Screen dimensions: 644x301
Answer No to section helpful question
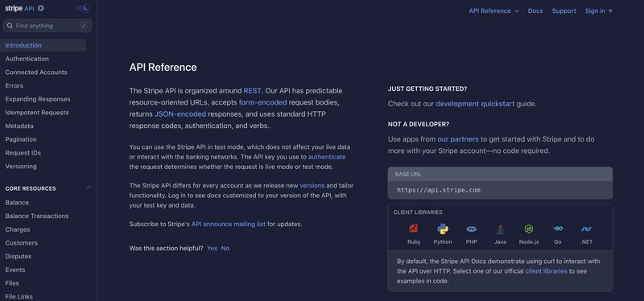[225, 248]
